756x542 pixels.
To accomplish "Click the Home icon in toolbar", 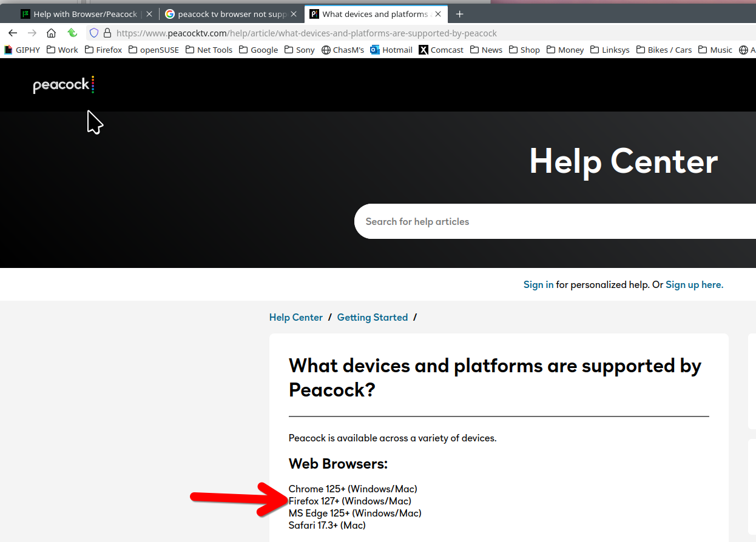I will pyautogui.click(x=52, y=33).
